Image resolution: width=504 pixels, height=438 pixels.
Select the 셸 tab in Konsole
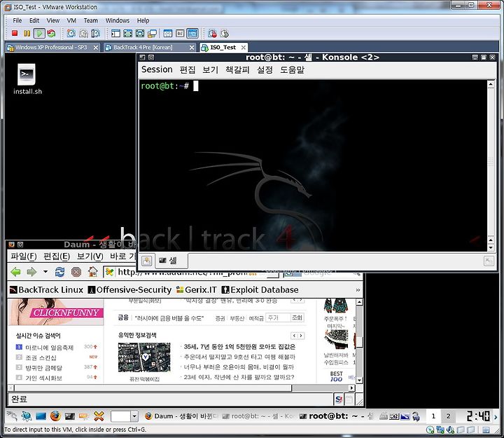pyautogui.click(x=171, y=261)
